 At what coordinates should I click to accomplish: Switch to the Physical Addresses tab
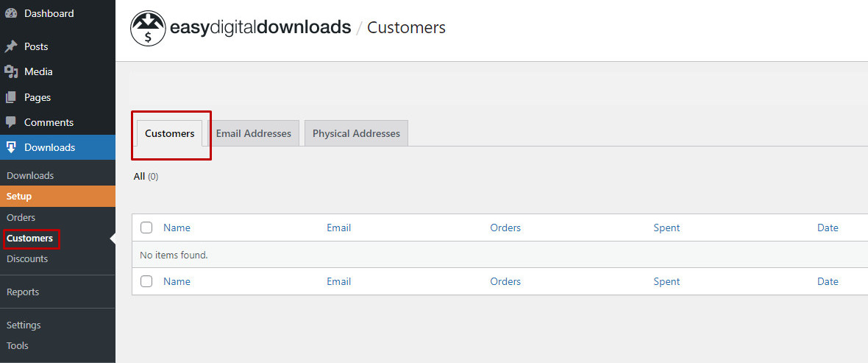356,133
